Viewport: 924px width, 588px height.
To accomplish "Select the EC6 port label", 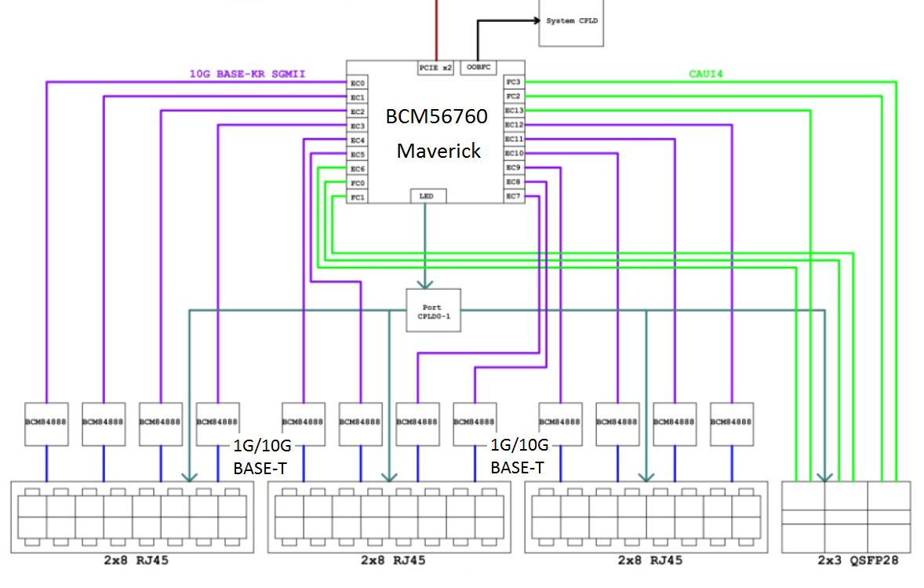I will tap(358, 169).
